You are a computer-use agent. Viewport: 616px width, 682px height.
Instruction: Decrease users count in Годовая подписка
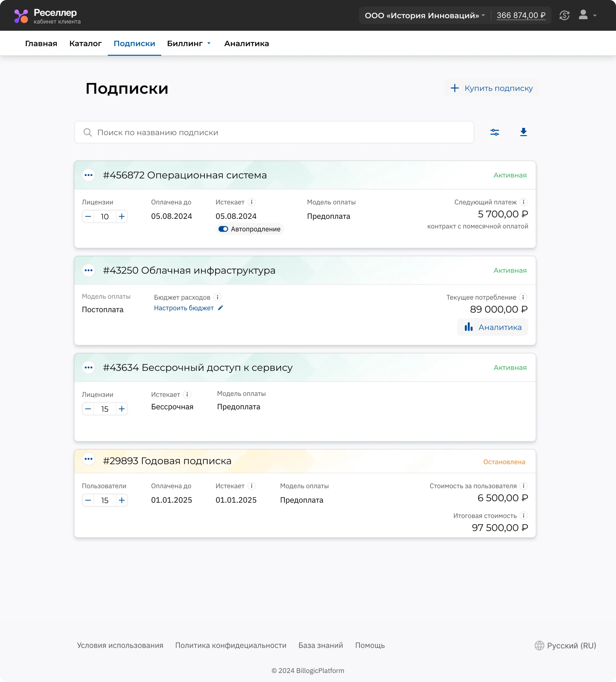coord(88,500)
